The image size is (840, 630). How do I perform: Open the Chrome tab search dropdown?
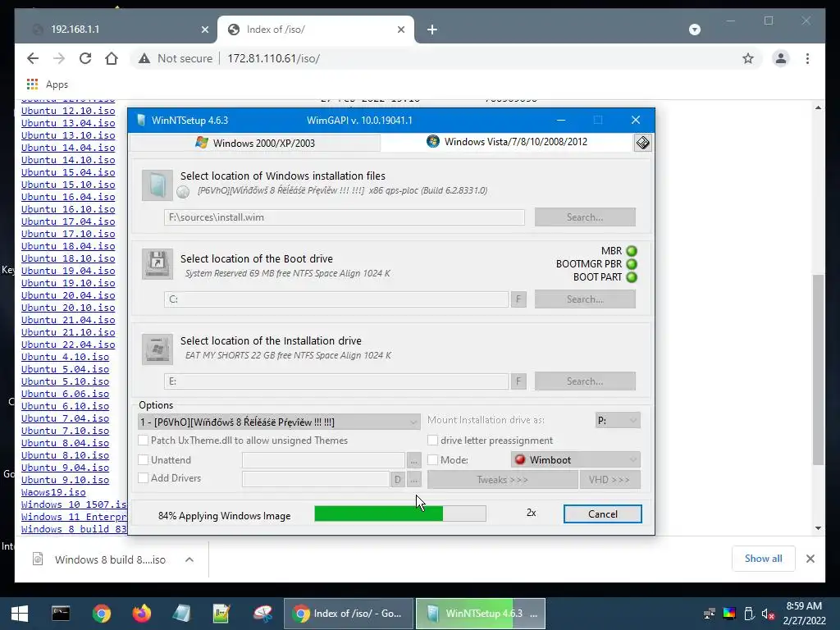coord(694,30)
